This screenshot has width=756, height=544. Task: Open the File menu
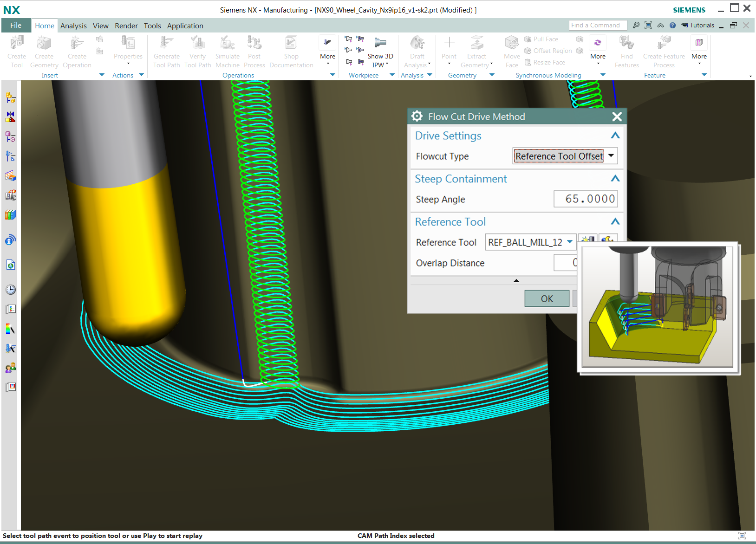coord(16,26)
